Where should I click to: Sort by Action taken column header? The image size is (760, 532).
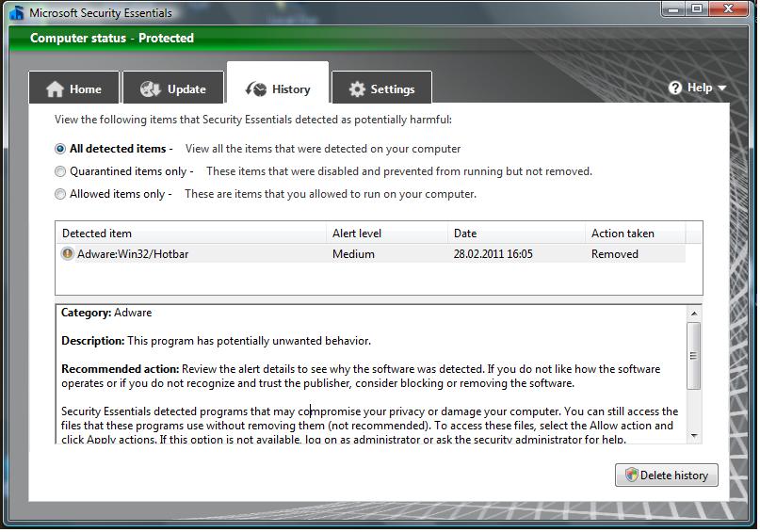(636, 234)
